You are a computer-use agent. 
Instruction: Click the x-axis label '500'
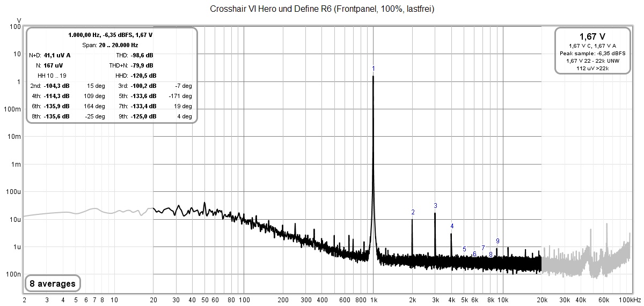334,300
